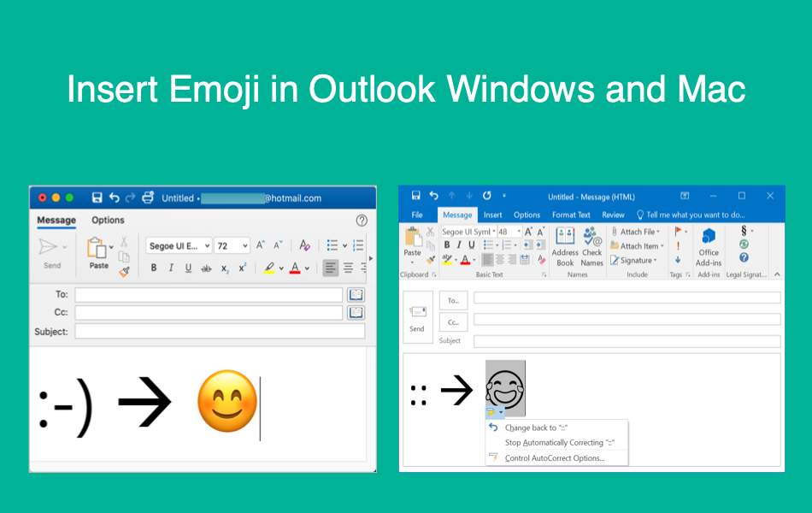Toggle Italic in Mac Outlook toolbar

coord(171,268)
